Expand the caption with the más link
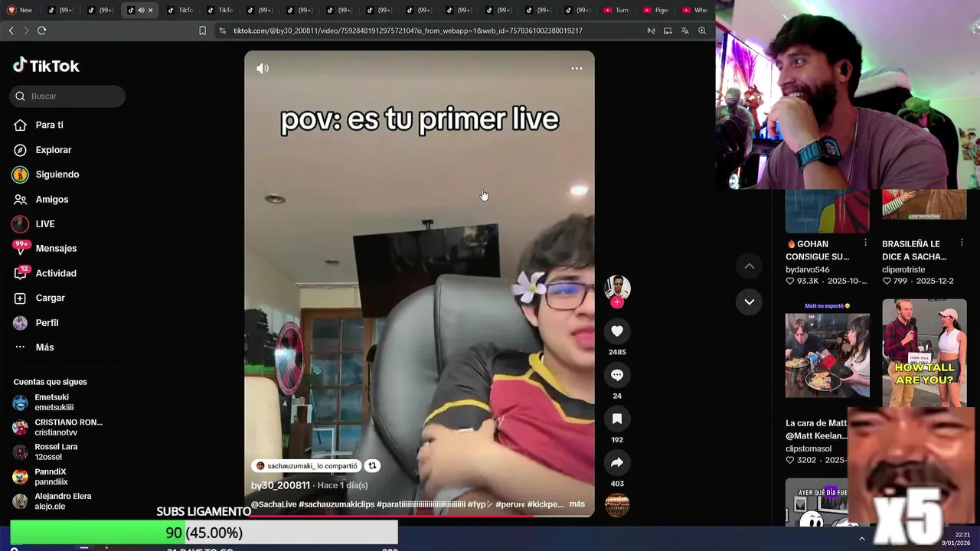The width and height of the screenshot is (980, 551). click(x=577, y=504)
